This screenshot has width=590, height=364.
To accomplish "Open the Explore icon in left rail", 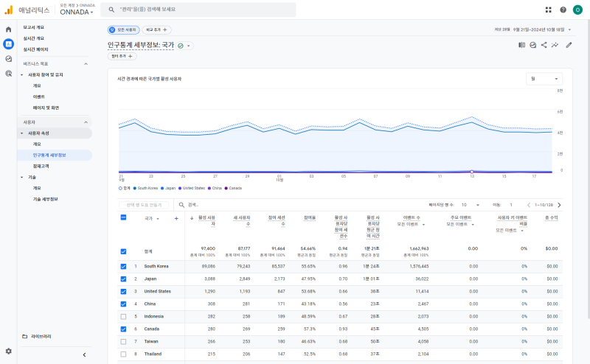I will (x=8, y=58).
